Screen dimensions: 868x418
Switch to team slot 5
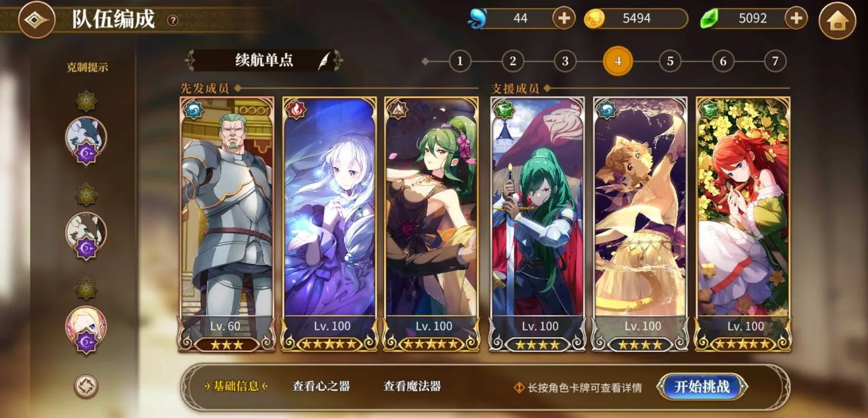tap(670, 62)
